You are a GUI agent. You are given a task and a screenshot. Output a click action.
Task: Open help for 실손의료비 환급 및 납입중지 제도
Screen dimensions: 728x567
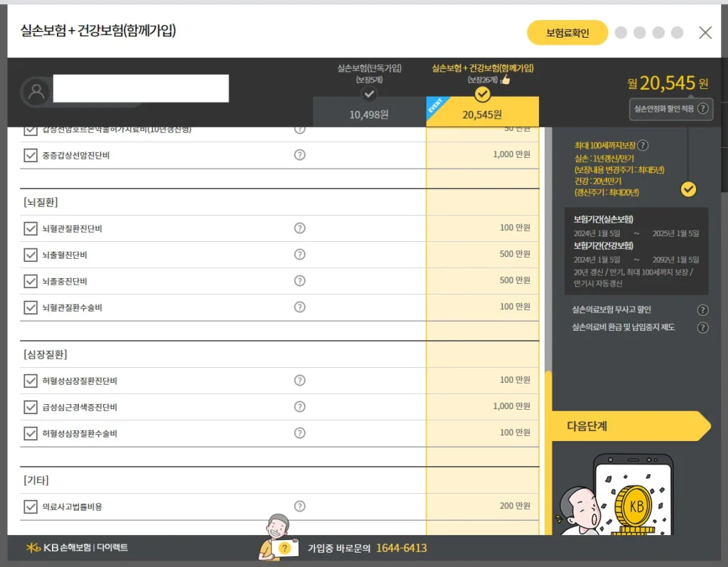point(703,328)
